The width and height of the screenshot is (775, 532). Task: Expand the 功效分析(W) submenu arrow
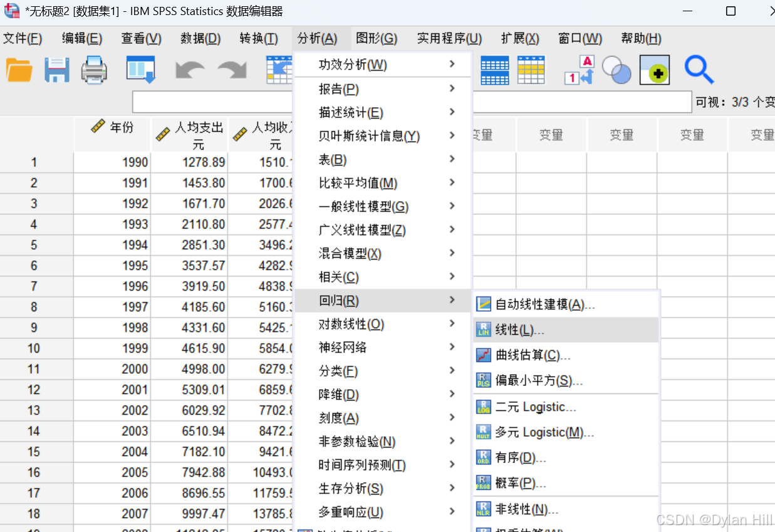(452, 65)
